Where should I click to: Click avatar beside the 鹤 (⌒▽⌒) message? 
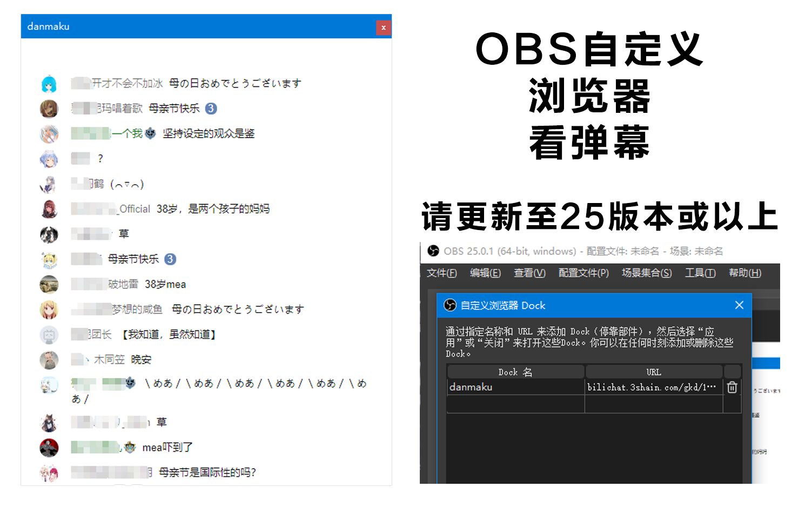[x=49, y=184]
